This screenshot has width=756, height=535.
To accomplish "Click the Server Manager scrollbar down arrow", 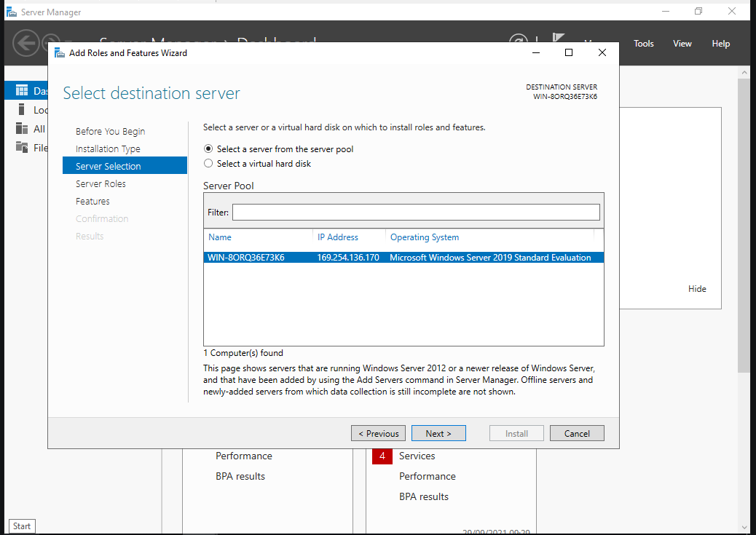I will coord(744,528).
